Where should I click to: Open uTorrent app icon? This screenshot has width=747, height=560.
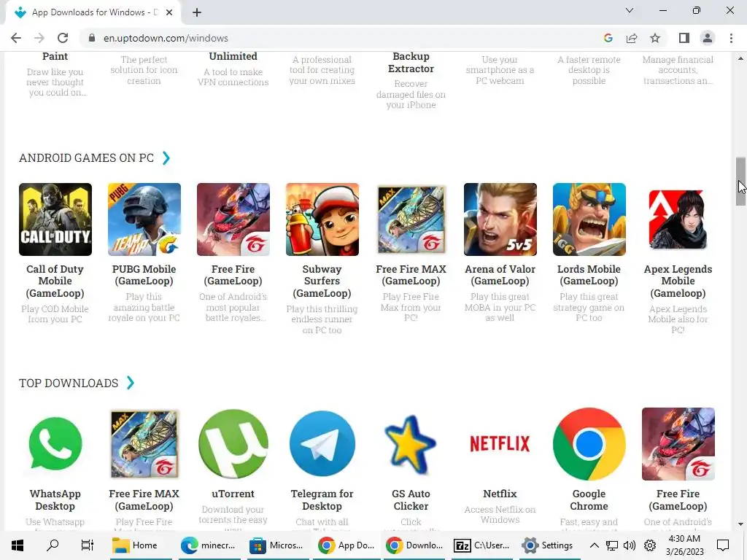click(233, 444)
